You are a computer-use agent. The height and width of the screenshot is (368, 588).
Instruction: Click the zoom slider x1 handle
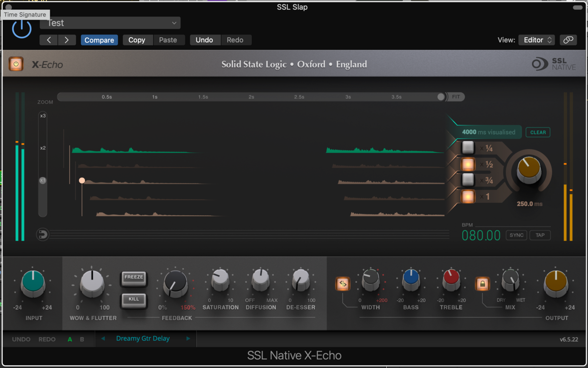pyautogui.click(x=43, y=181)
